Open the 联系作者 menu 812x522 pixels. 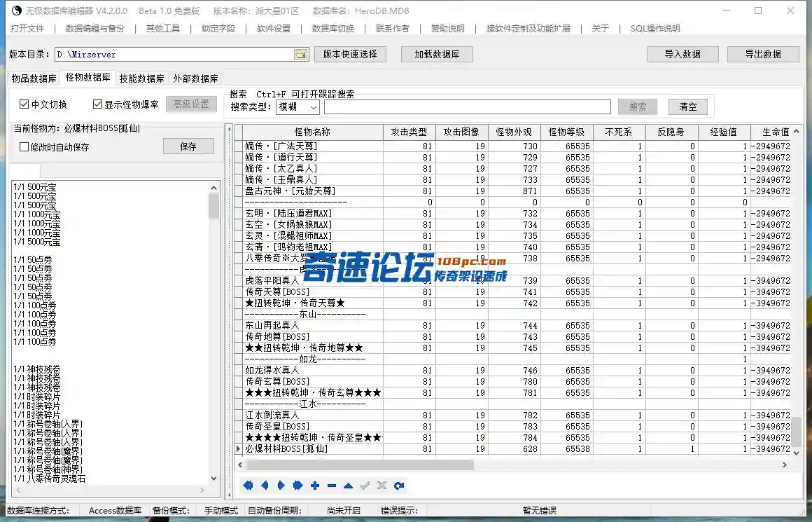point(393,29)
